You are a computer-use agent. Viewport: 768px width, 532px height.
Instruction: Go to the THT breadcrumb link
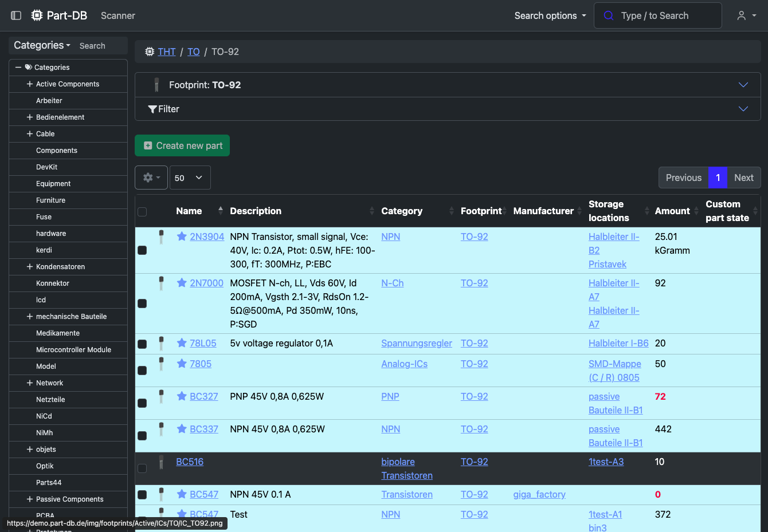(x=167, y=52)
